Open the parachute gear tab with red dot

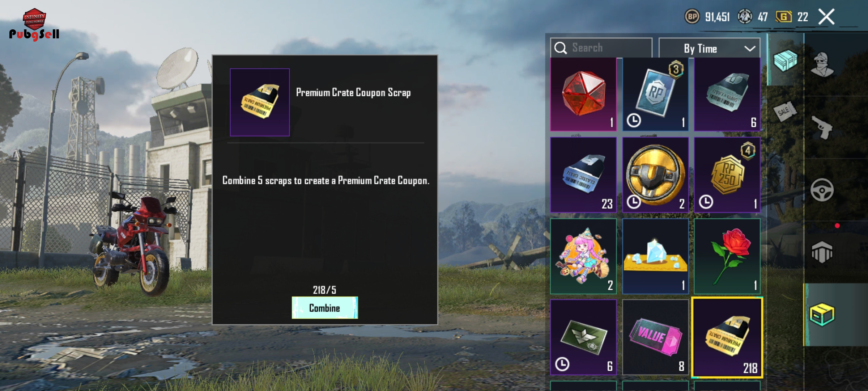[822, 252]
